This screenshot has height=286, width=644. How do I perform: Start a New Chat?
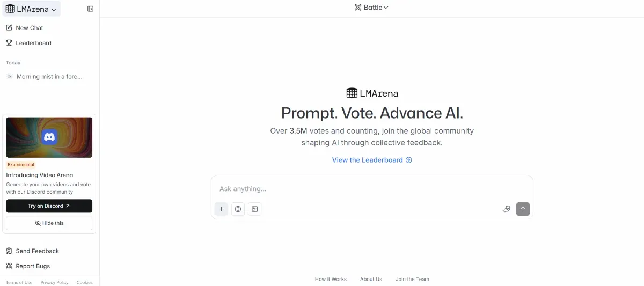point(29,28)
